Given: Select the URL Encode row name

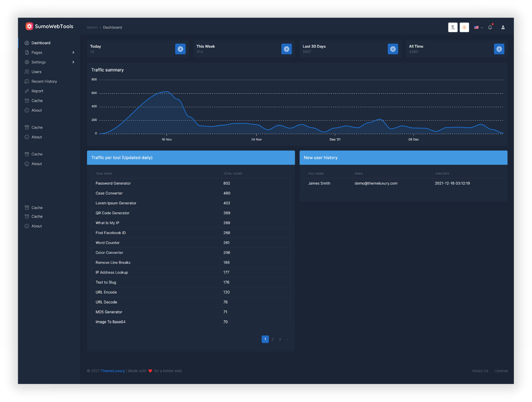Looking at the screenshot, I should [x=106, y=292].
